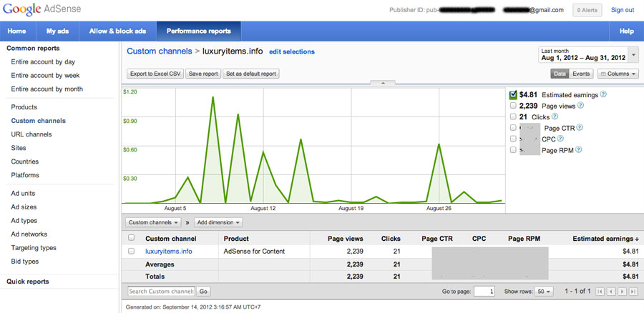
Task: Enable Page RPM chart metric
Action: 513,150
